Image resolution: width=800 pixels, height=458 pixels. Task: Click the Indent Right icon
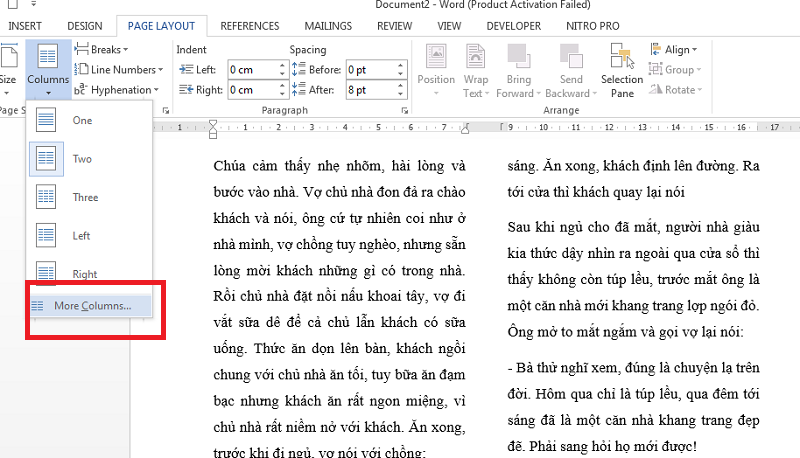(x=186, y=90)
